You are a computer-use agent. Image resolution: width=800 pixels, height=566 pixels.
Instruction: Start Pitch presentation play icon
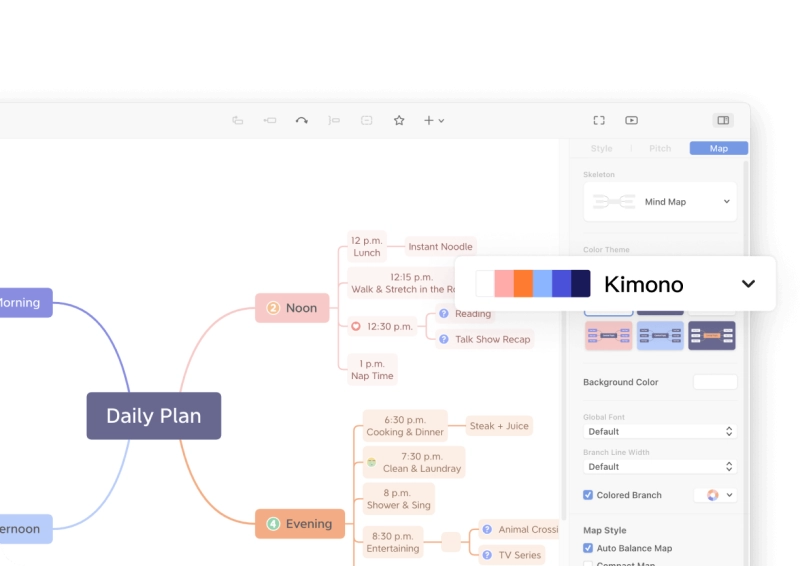(x=631, y=120)
